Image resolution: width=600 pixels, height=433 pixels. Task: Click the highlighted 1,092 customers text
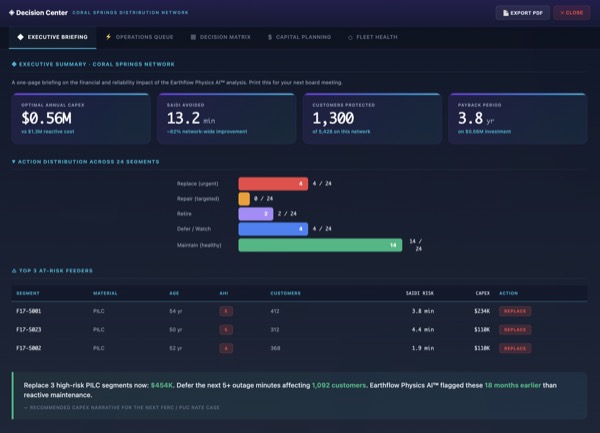pos(339,385)
